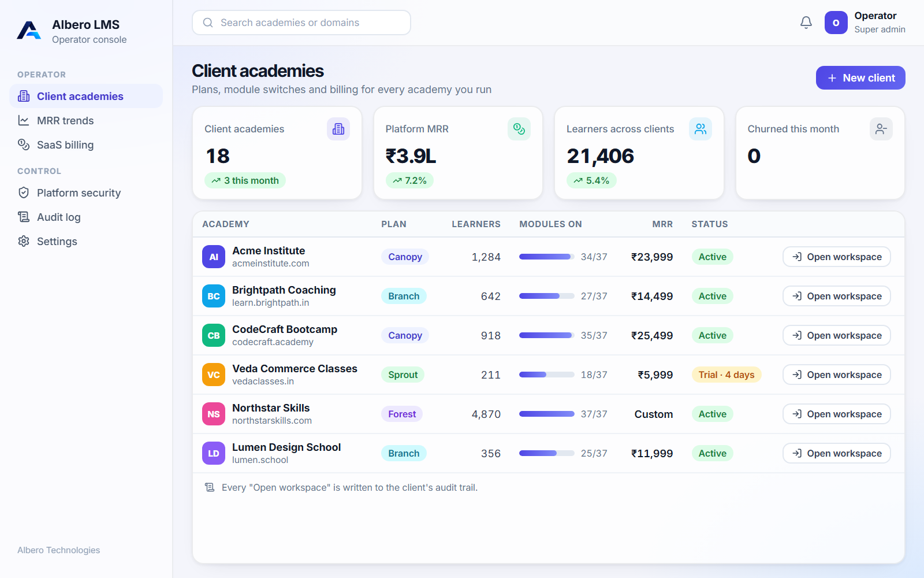Click the Albero Technologies footer text

point(58,550)
